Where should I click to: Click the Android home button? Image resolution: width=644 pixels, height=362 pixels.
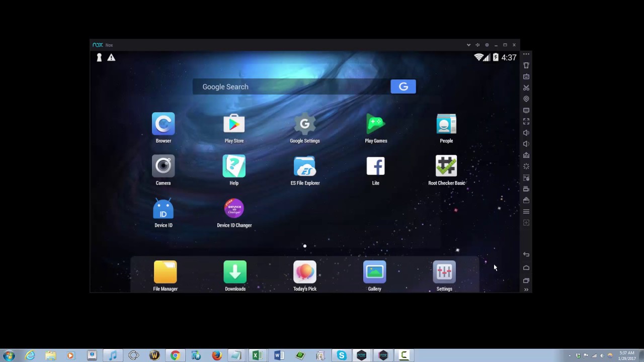[526, 267]
